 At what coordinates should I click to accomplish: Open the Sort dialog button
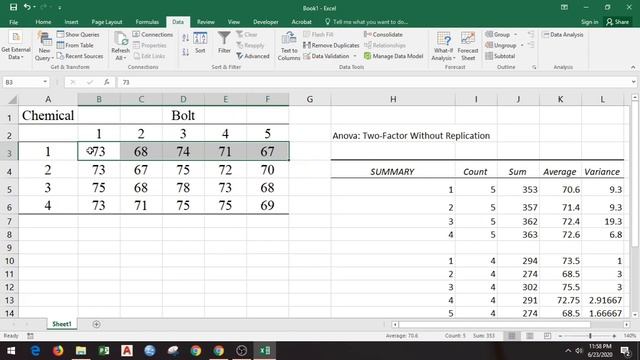[200, 43]
